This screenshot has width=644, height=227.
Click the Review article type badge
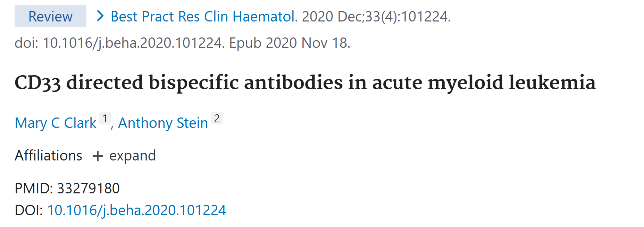point(50,16)
